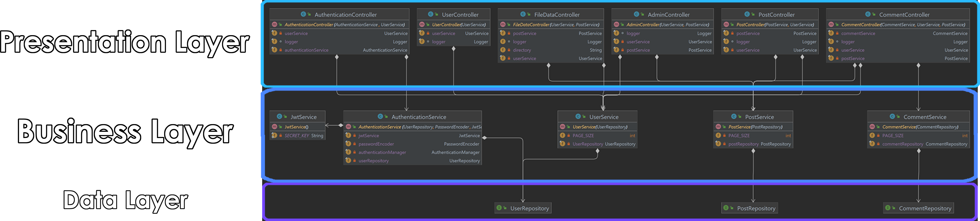The width and height of the screenshot is (980, 221).
Task: Select the passwordEncoder field in AuthenticationService
Action: coord(376,144)
